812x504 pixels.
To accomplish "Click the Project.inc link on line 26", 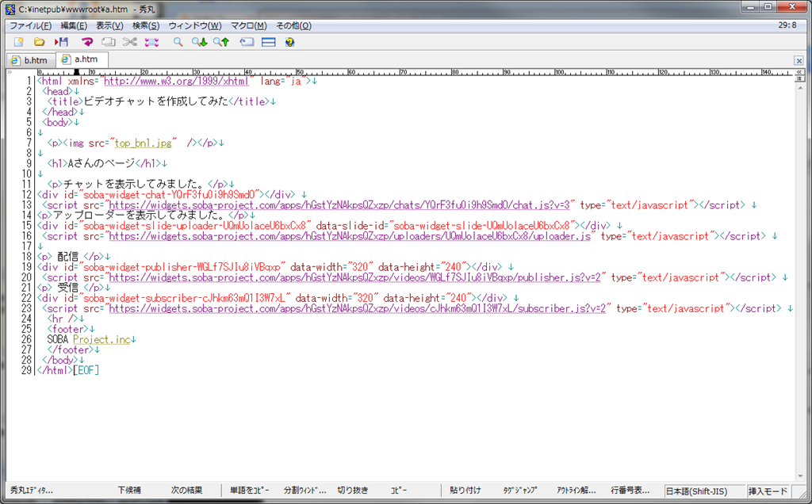I will (x=101, y=339).
